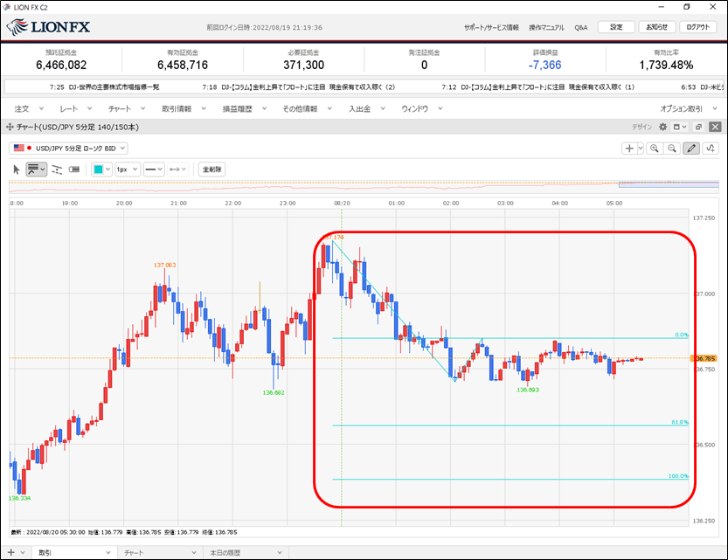Click the move handle beside chart title
728x560 pixels.
click(10, 127)
